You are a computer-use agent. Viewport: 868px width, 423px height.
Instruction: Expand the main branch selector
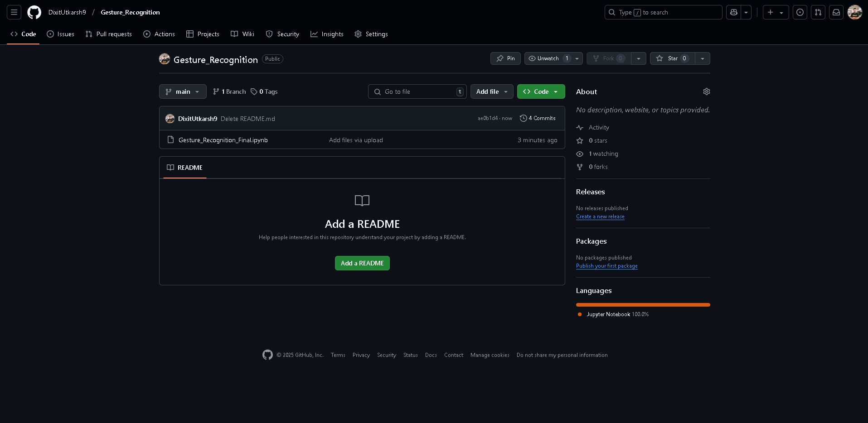click(x=183, y=91)
